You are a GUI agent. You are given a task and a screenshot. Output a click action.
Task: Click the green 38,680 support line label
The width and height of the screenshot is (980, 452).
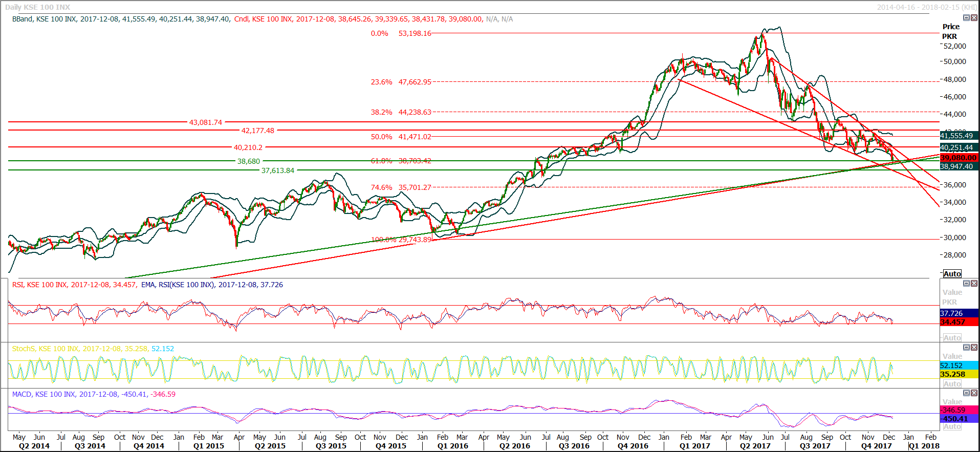(249, 161)
